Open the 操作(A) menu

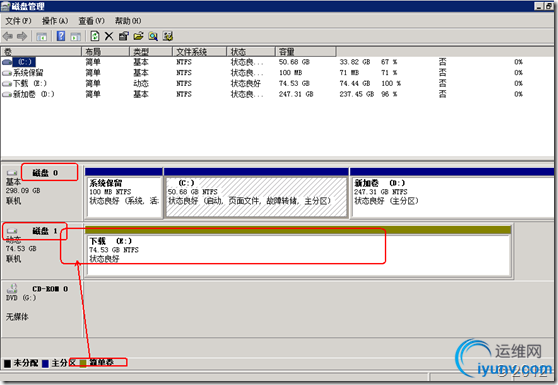[x=55, y=21]
